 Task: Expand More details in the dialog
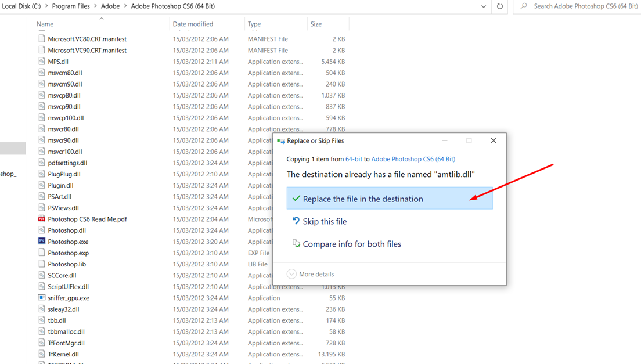pyautogui.click(x=311, y=273)
